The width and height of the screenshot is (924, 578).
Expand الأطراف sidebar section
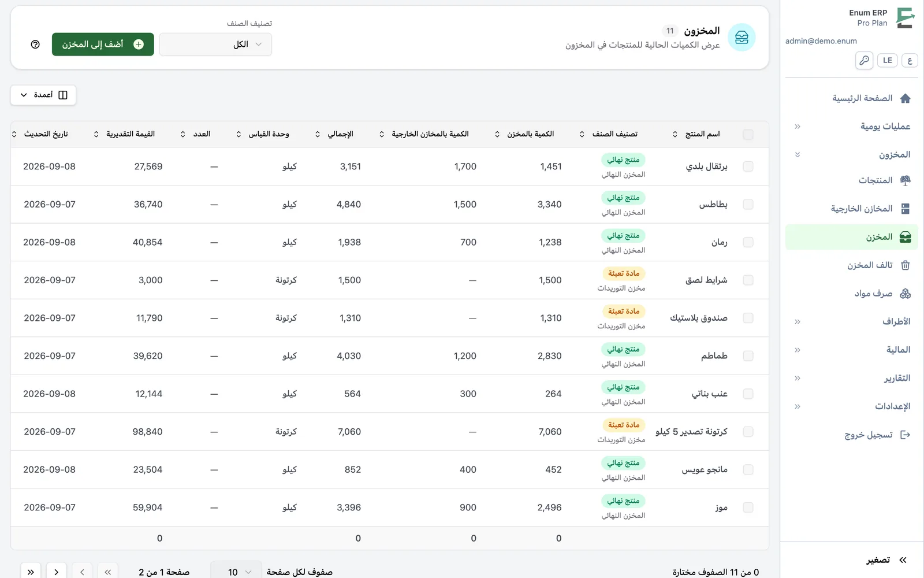tap(852, 321)
